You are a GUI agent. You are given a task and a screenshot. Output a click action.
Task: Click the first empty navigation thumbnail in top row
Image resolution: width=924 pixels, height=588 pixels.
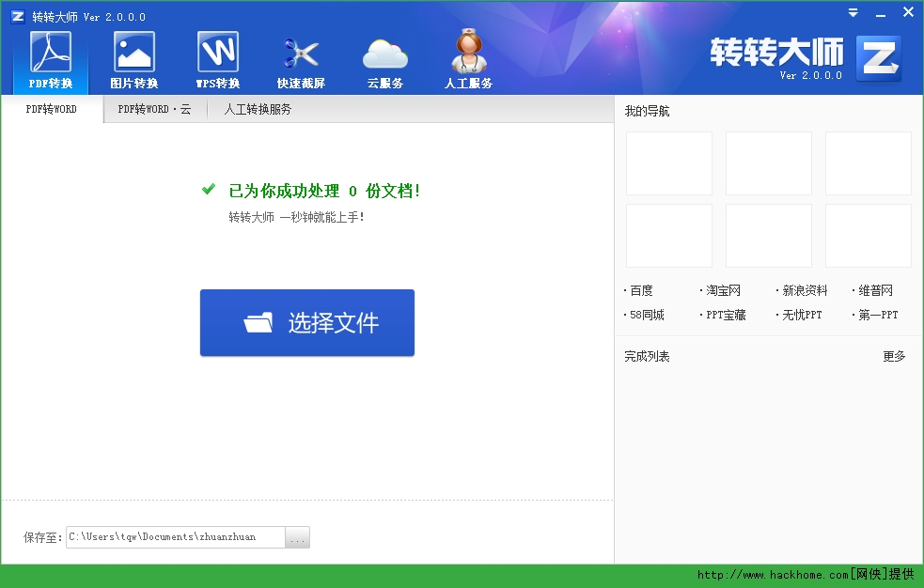click(x=669, y=163)
